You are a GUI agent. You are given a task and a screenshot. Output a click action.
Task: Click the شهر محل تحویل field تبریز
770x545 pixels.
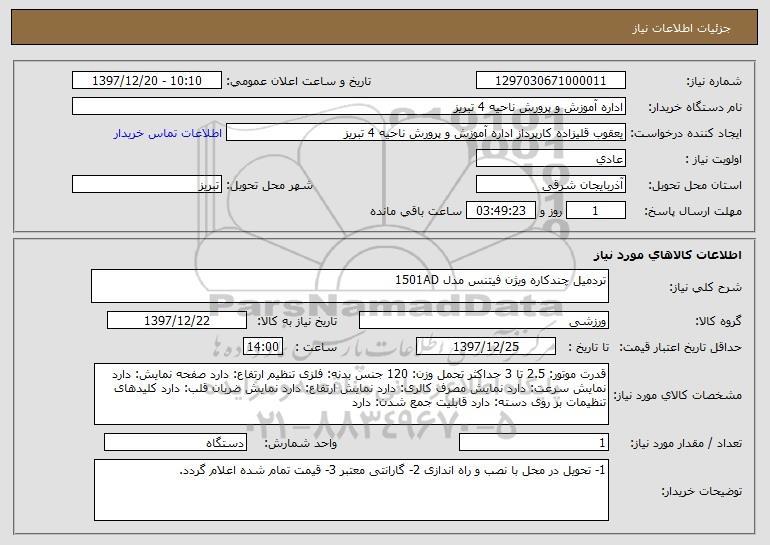click(x=147, y=185)
